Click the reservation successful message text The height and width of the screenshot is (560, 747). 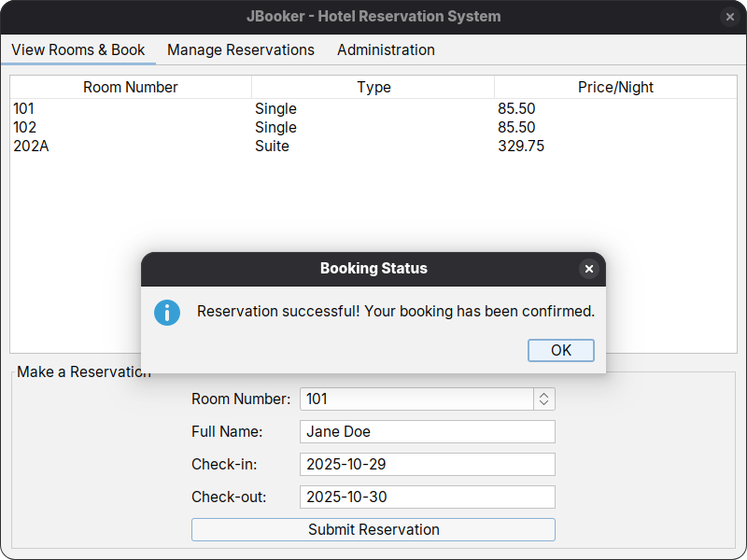point(396,312)
